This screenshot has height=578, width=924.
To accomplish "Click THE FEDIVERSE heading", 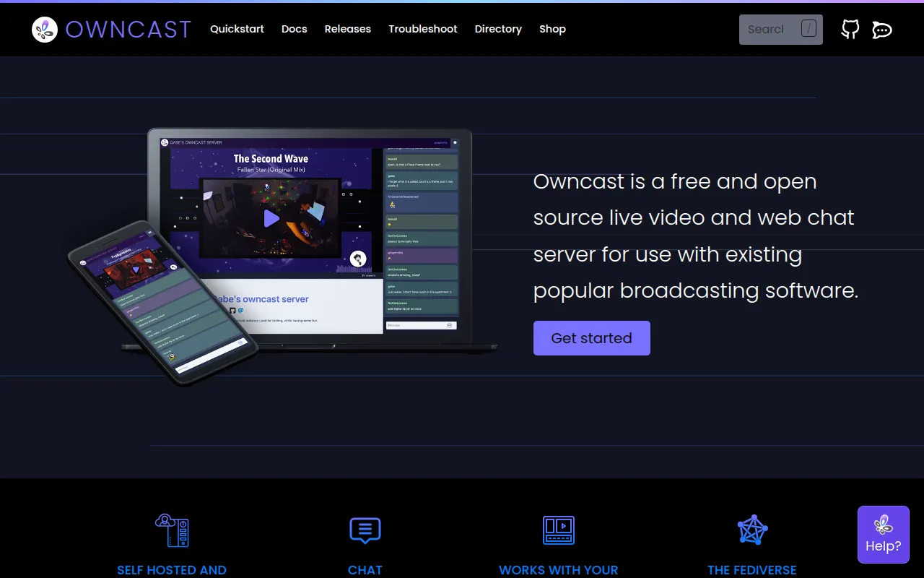I will [752, 570].
